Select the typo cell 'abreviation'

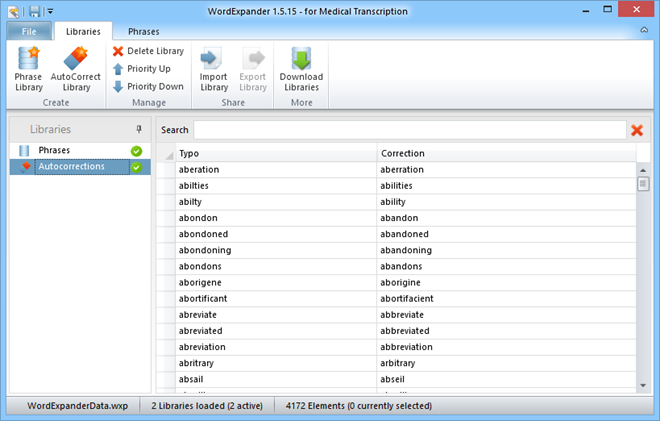pos(276,347)
